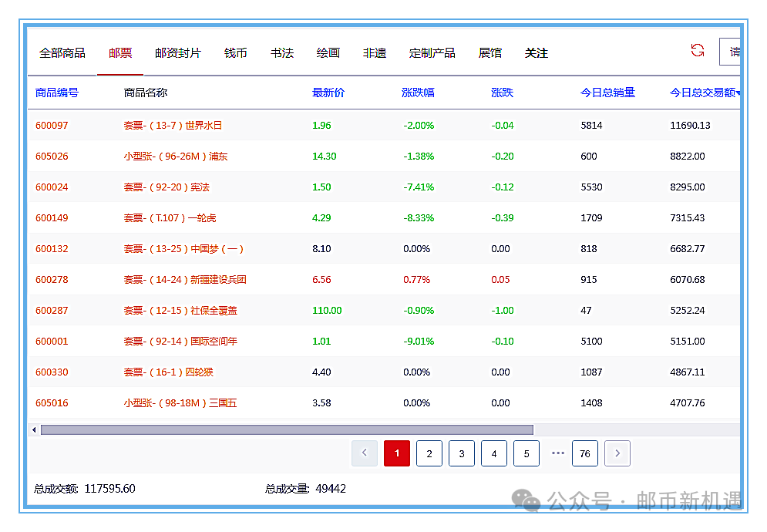Image resolution: width=767 pixels, height=532 pixels.
Task: Select turnover value 4707.76
Action: coord(688,402)
